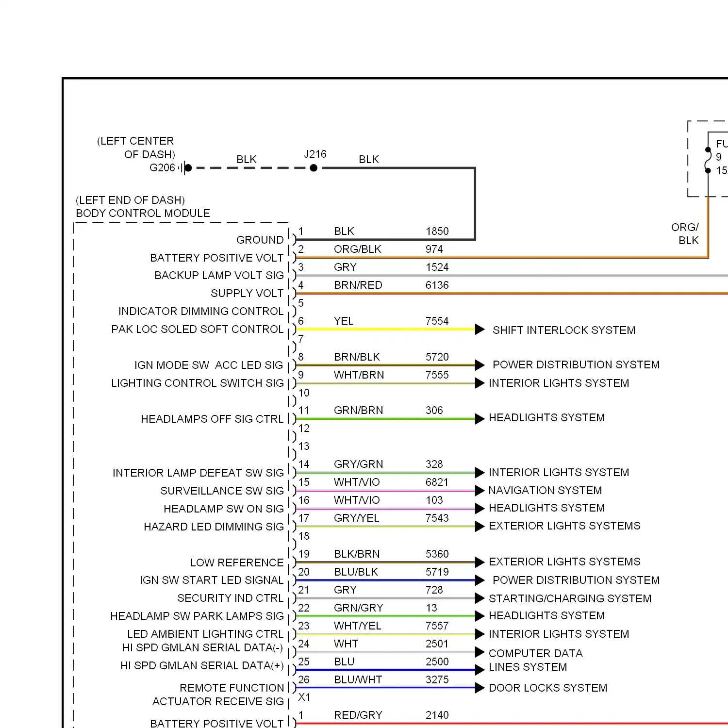Viewport: 728px width, 728px height.
Task: Click the IGN MODE SW ACC LED SIG label
Action: click(x=209, y=365)
